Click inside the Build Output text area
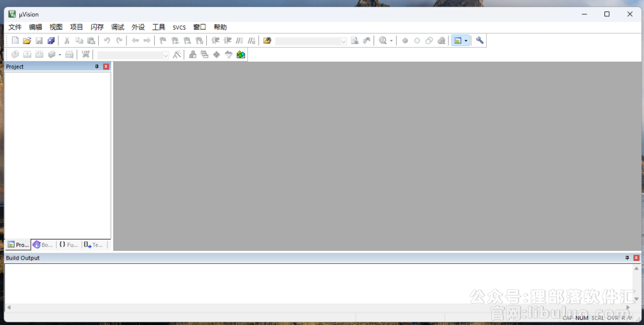 click(314, 283)
